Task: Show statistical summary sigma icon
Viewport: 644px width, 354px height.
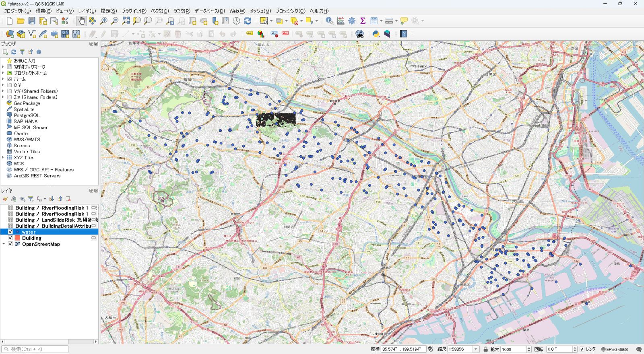Action: pyautogui.click(x=363, y=21)
